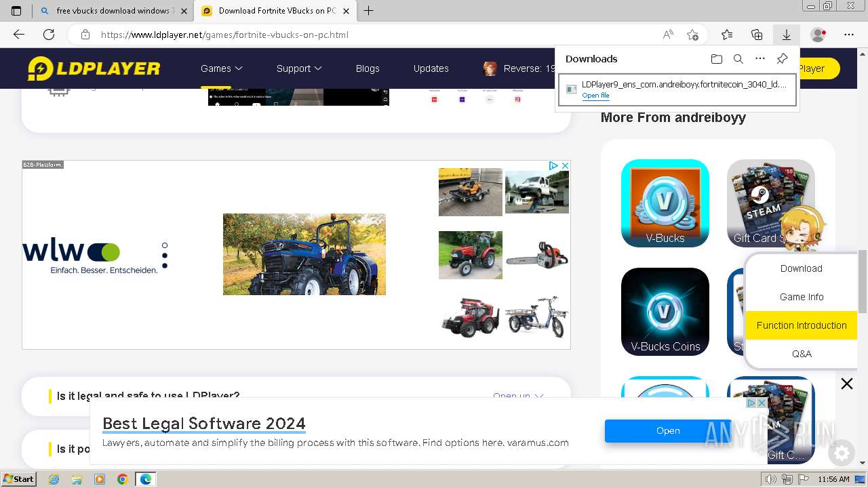Click the taskbar clock 11:56 AM
Viewport: 868px width, 488px height.
click(x=833, y=479)
